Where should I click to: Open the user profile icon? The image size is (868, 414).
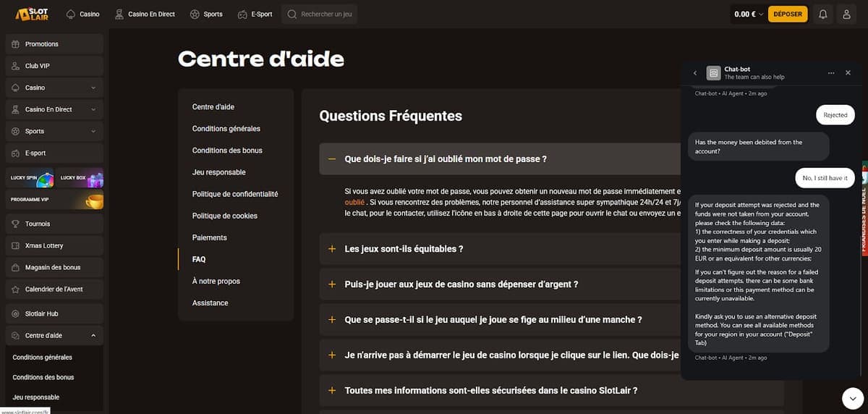pos(846,14)
